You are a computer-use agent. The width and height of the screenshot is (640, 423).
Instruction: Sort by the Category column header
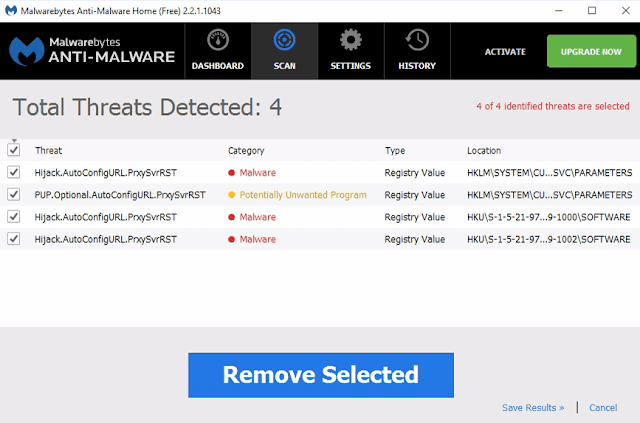(246, 151)
